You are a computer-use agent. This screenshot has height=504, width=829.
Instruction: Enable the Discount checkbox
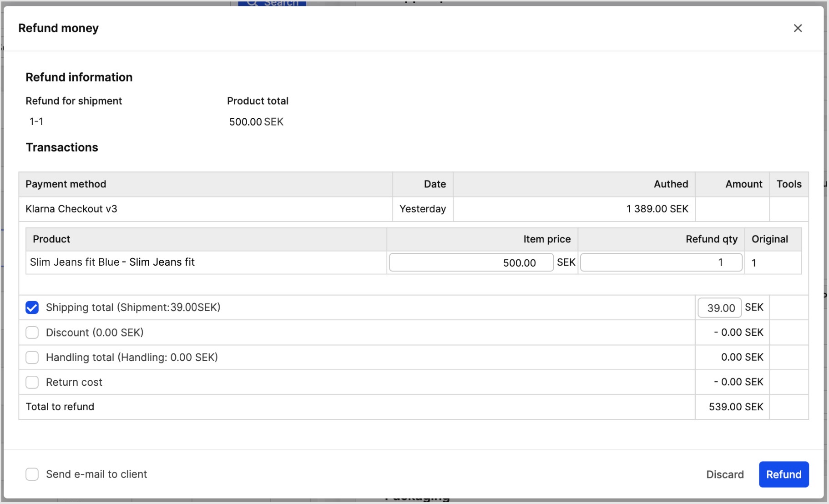tap(32, 333)
